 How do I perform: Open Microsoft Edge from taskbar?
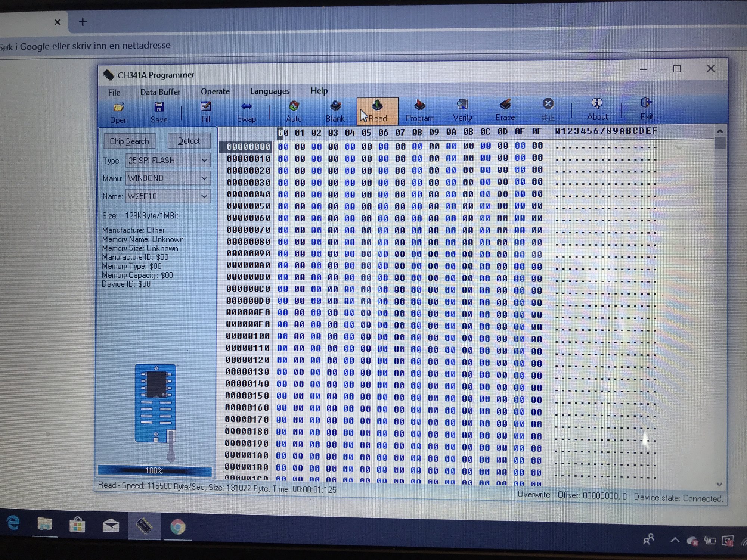(x=13, y=523)
